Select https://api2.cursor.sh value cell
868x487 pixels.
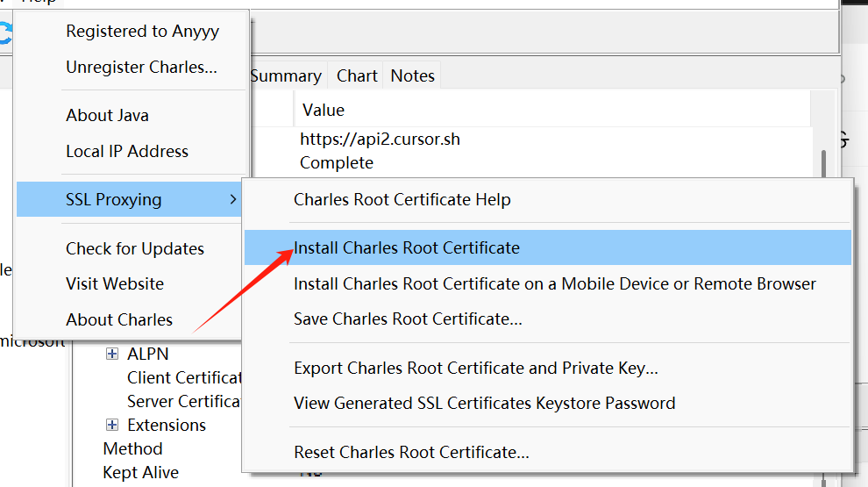click(x=380, y=139)
